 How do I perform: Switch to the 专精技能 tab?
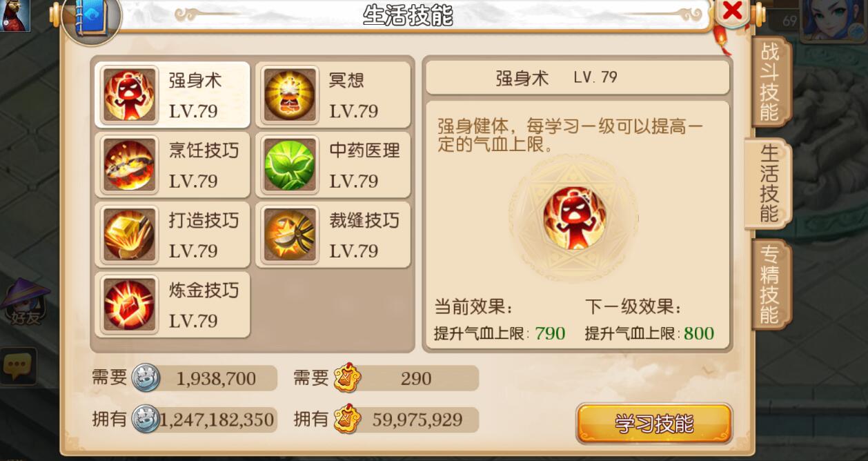tap(770, 284)
